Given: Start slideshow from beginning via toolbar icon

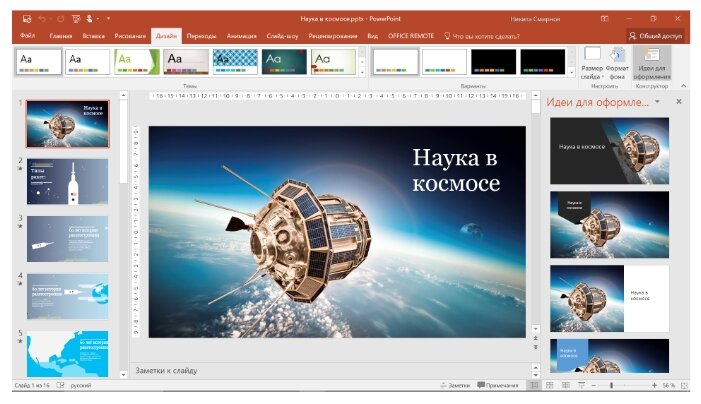Looking at the screenshot, I should [76, 19].
